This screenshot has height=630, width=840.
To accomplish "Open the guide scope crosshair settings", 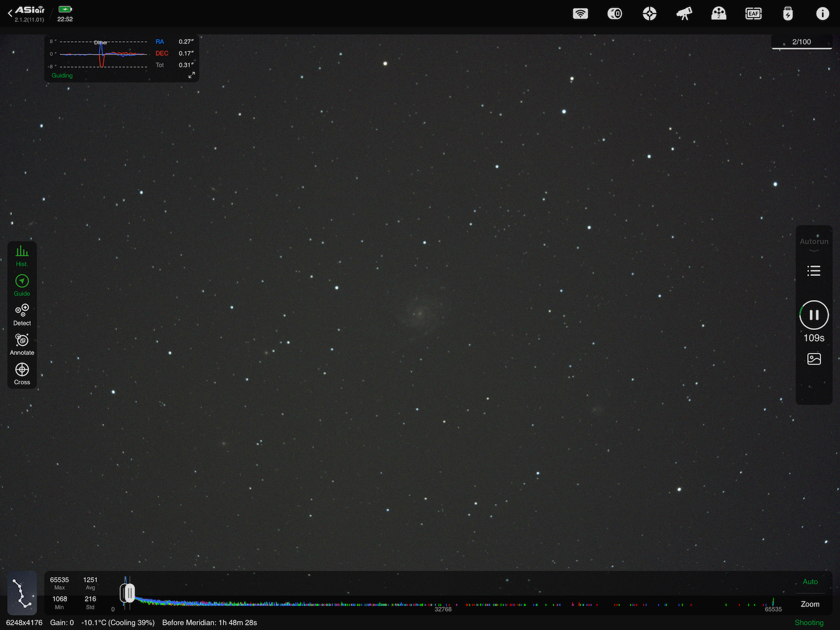I will pyautogui.click(x=650, y=14).
